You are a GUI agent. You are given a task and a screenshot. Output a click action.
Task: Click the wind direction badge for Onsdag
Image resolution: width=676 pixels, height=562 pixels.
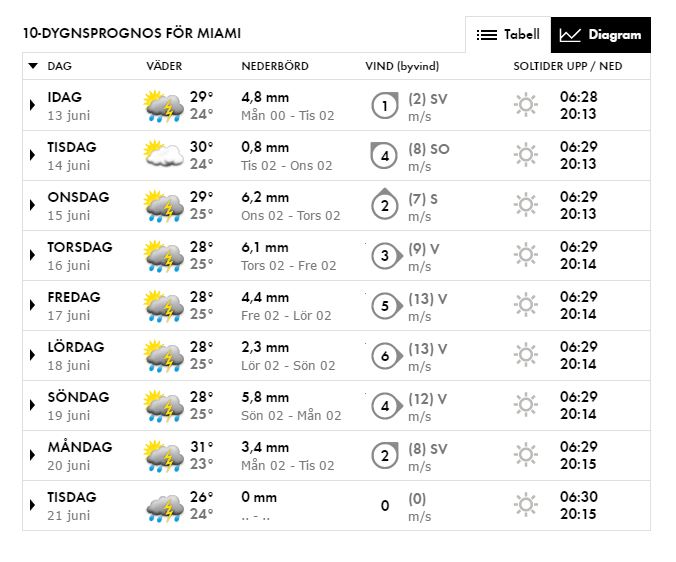pos(385,205)
